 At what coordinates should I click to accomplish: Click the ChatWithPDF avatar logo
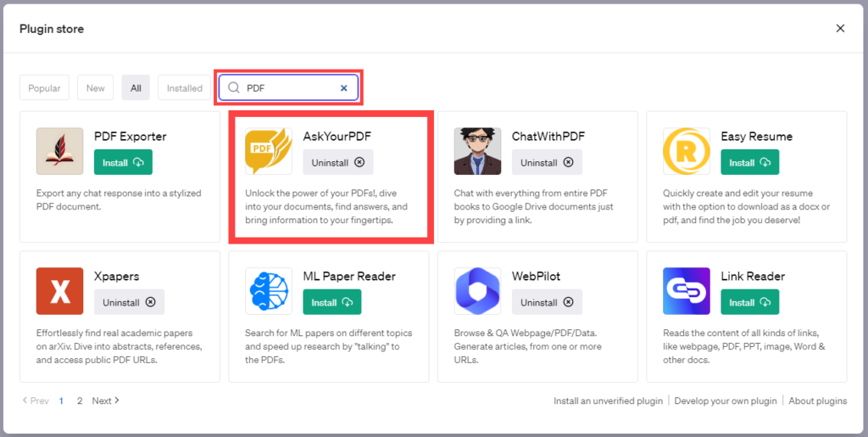477,151
